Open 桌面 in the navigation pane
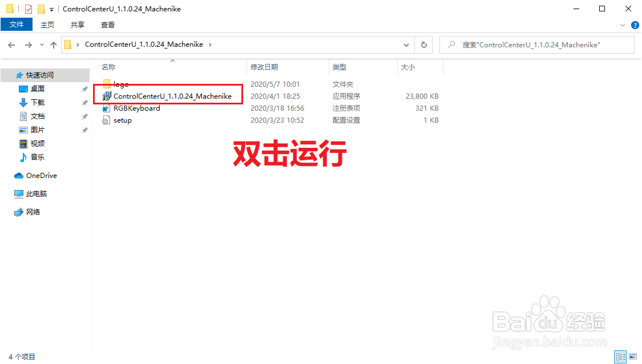Viewport: 642px width, 364px height. [37, 89]
